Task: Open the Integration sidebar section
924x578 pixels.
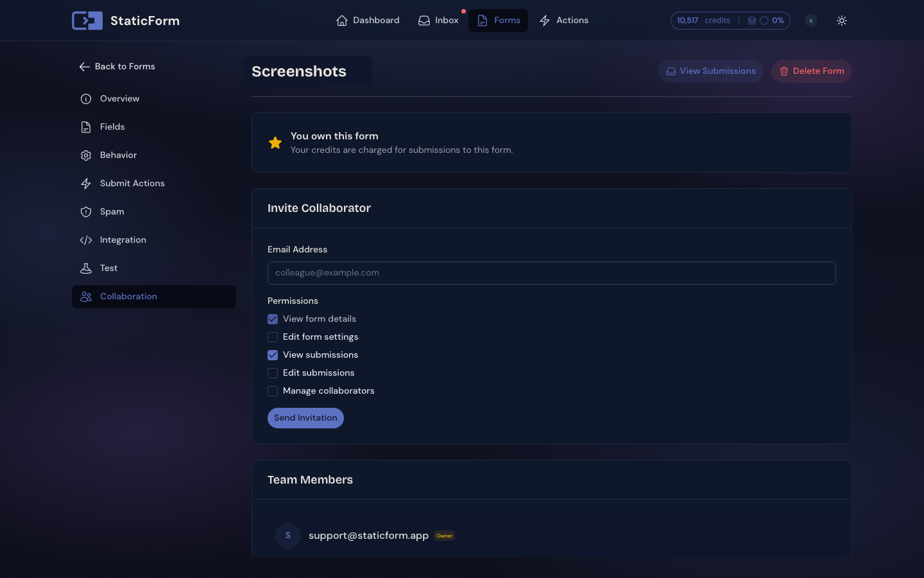Action: pyautogui.click(x=154, y=240)
